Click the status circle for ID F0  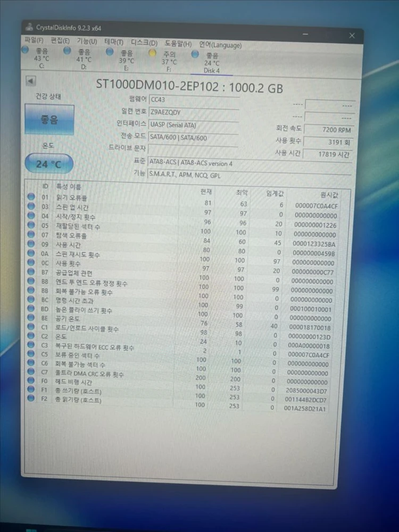[x=31, y=381]
